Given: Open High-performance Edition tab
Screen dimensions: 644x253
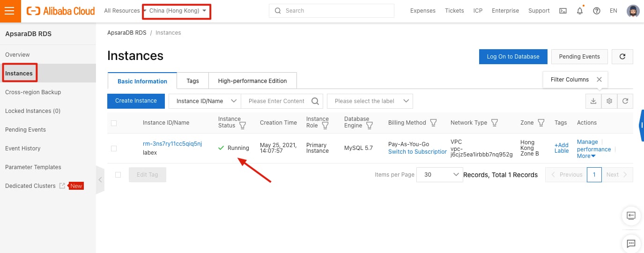Looking at the screenshot, I should coord(252,81).
